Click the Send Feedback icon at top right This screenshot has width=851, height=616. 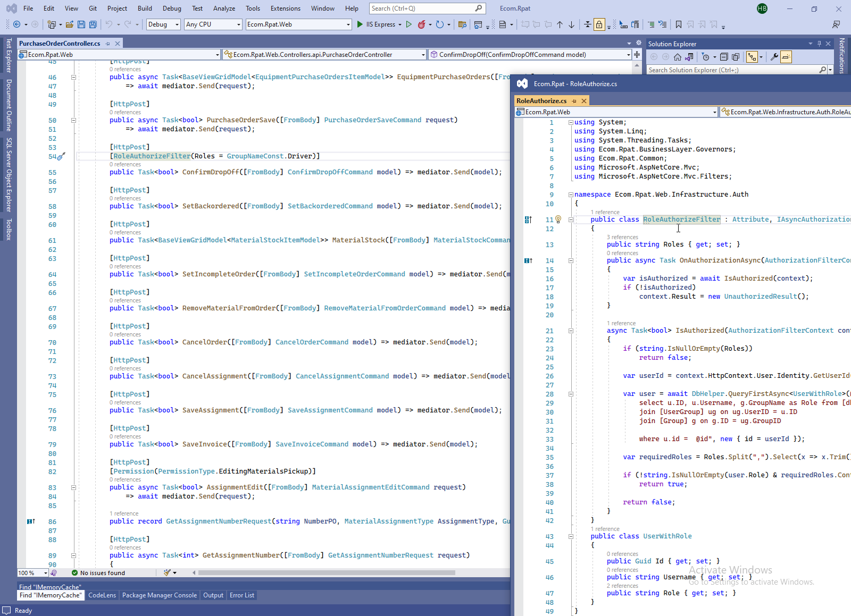(836, 24)
